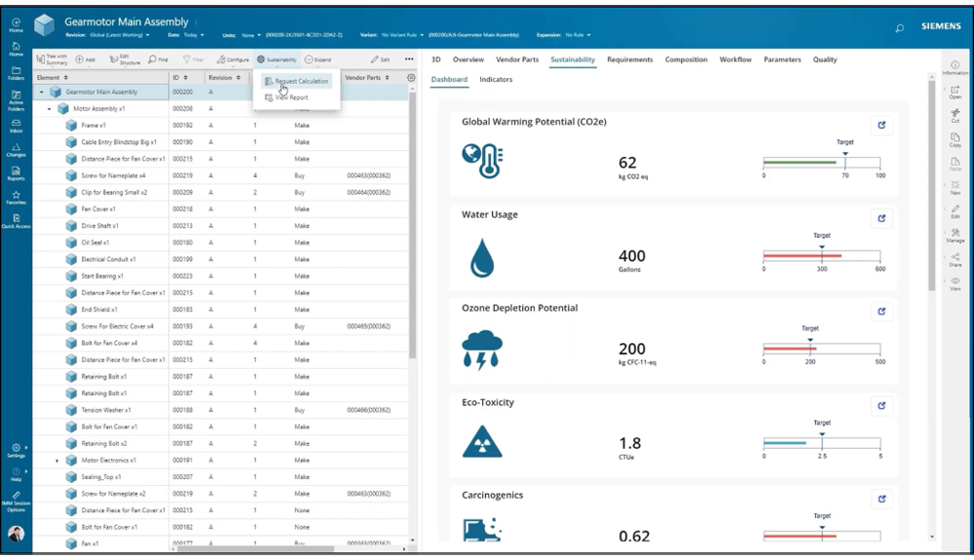Viewport: 974px width, 560px height.
Task: Open Changes in the left sidebar
Action: (x=17, y=150)
